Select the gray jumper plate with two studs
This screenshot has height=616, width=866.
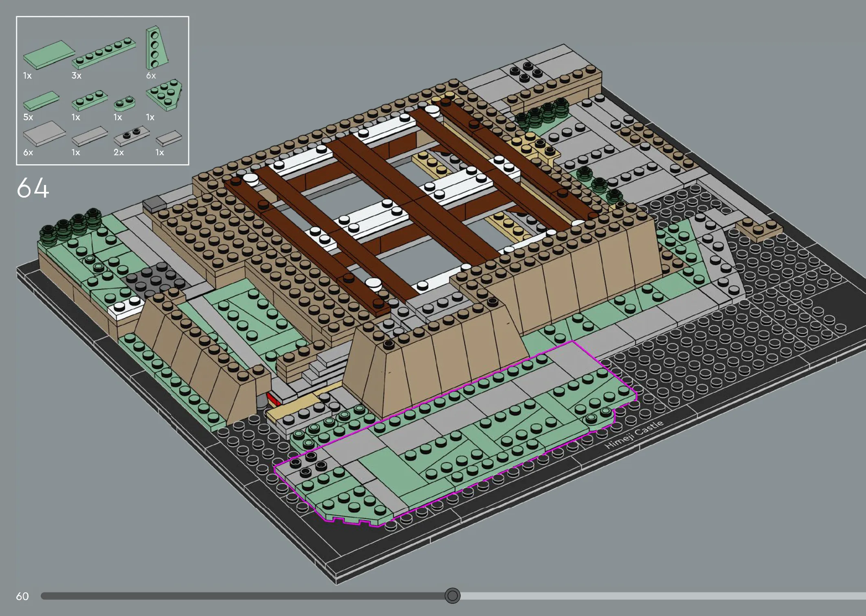click(x=132, y=136)
